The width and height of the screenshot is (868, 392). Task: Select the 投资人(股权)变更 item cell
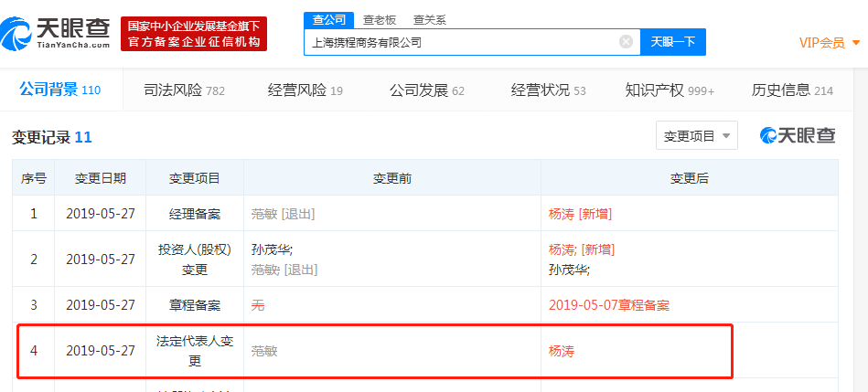pos(194,259)
